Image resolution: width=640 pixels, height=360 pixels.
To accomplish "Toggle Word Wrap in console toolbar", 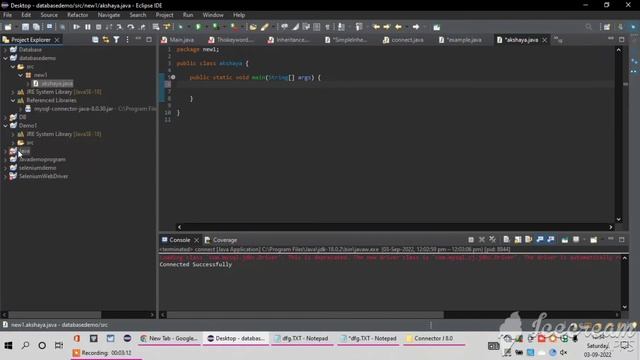I will coord(529,240).
